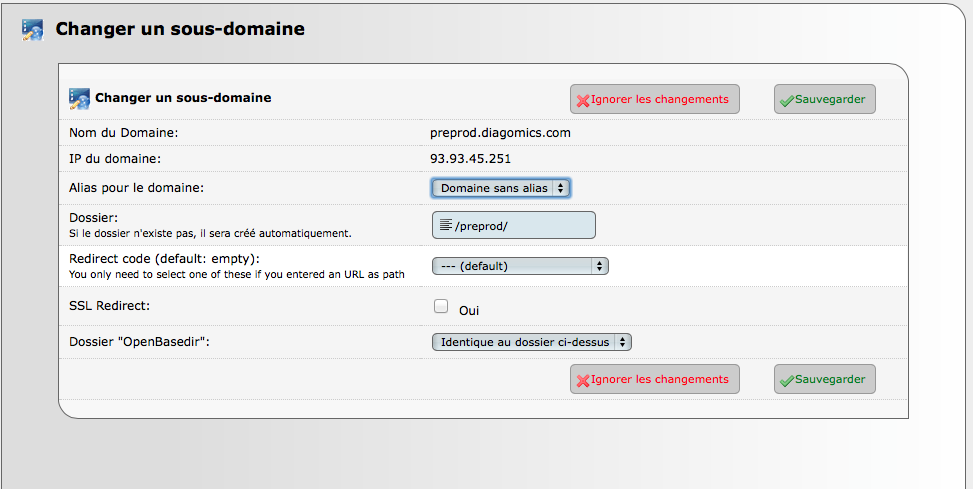Click the Oui label beside SSL checkbox
Viewport: 973px width, 489px height.
coord(469,310)
